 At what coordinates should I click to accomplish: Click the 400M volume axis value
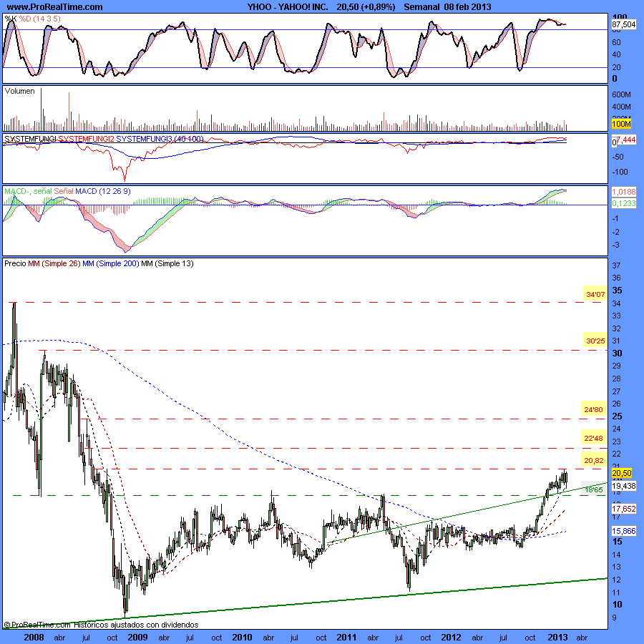pos(621,107)
